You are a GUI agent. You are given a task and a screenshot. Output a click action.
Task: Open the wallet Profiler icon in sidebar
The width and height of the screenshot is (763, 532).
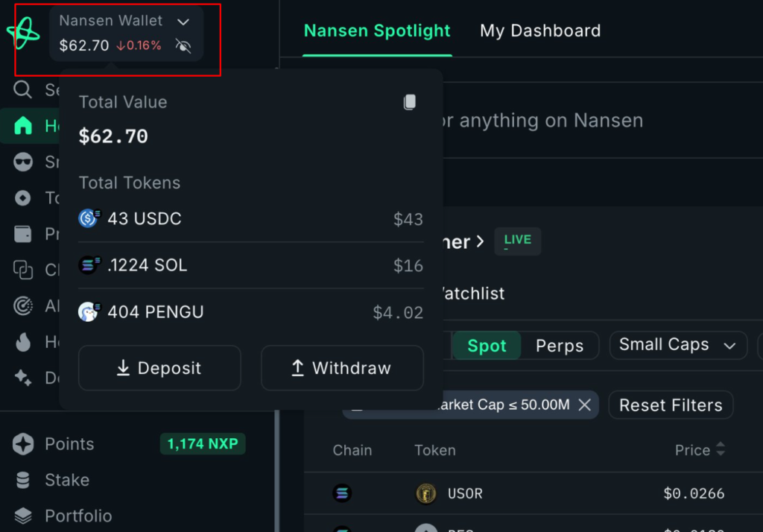(22, 234)
